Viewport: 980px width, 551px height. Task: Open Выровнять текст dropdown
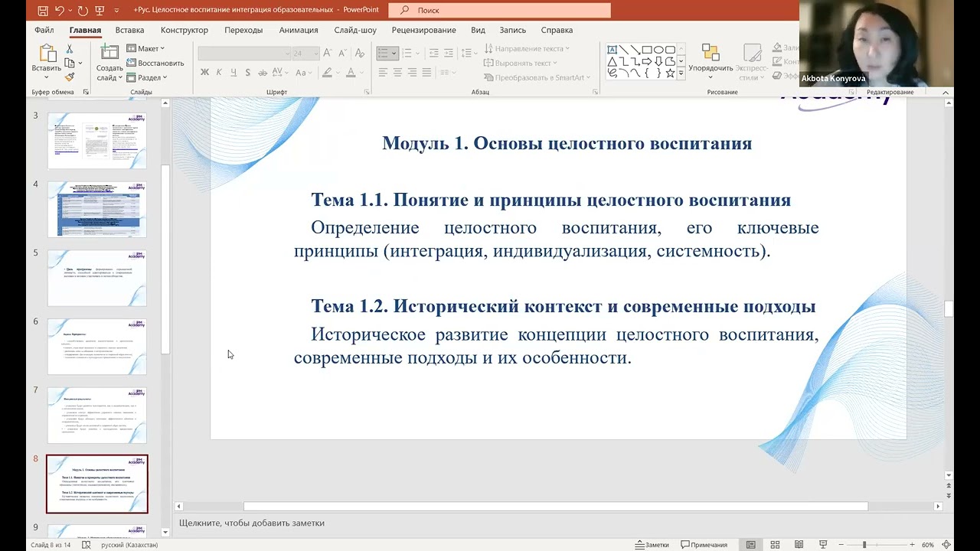521,63
